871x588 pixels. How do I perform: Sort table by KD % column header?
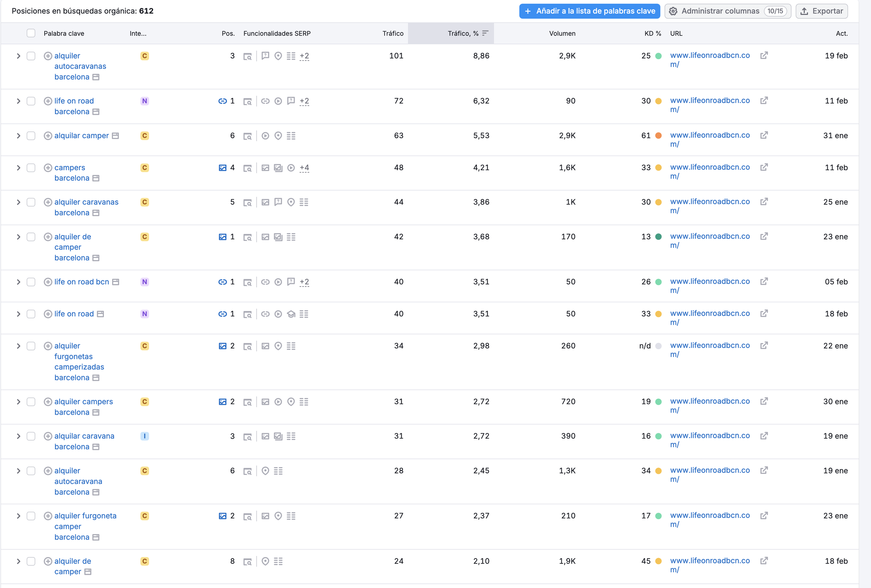652,33
